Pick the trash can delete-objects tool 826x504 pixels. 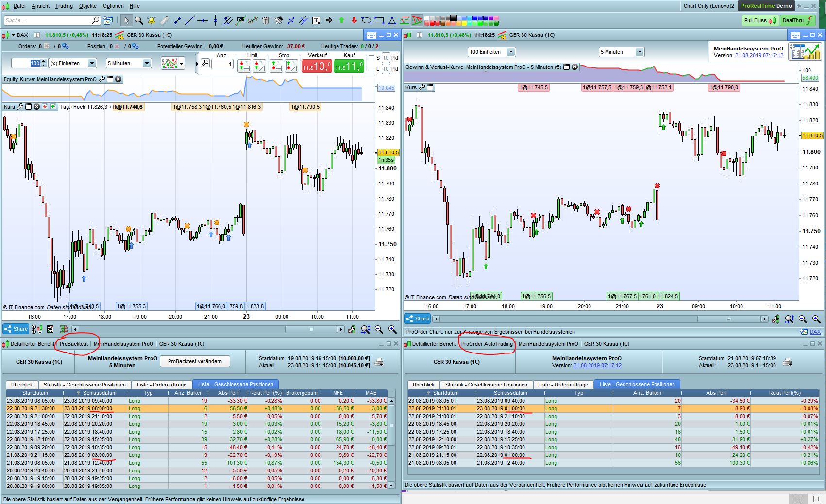[265, 20]
